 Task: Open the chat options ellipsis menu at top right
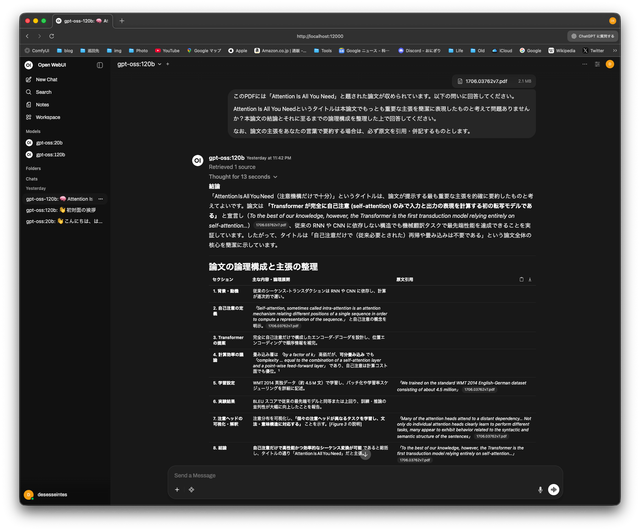[x=584, y=64]
